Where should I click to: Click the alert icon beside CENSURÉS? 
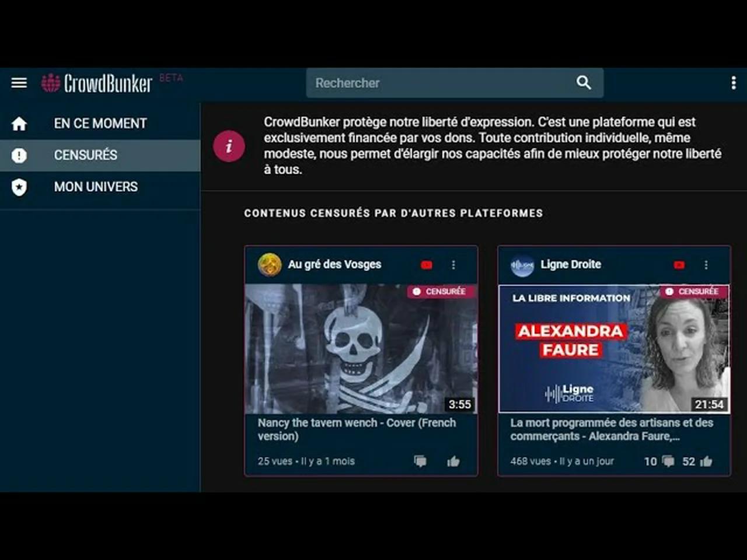(x=19, y=155)
